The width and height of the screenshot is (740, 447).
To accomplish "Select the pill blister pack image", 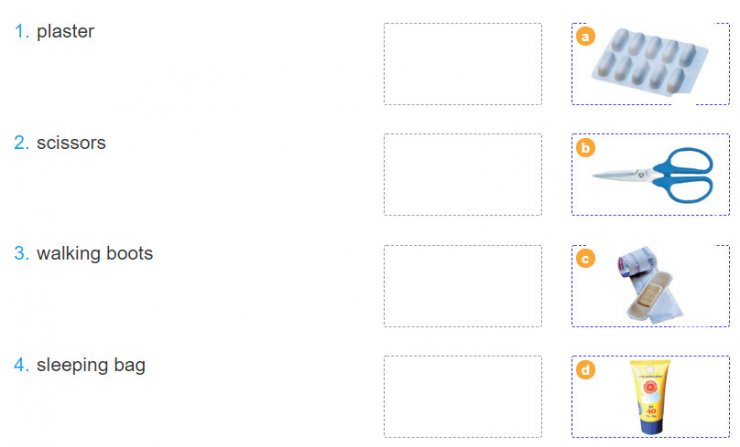I will (649, 60).
